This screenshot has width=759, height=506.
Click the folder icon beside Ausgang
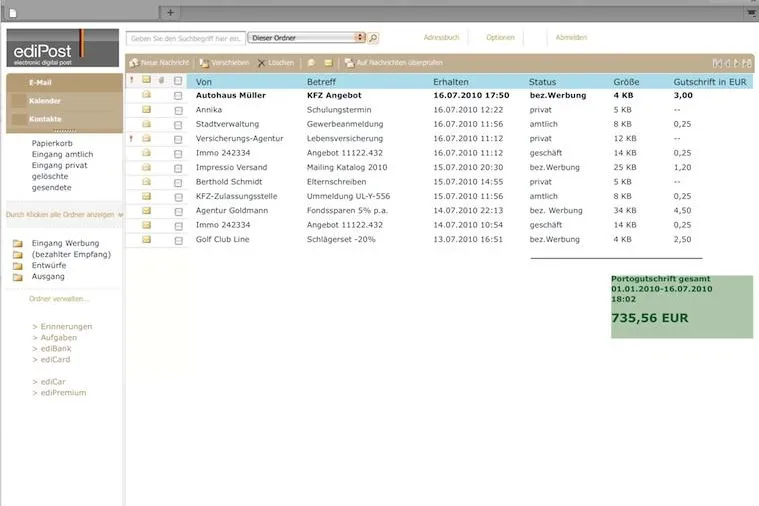tap(18, 277)
